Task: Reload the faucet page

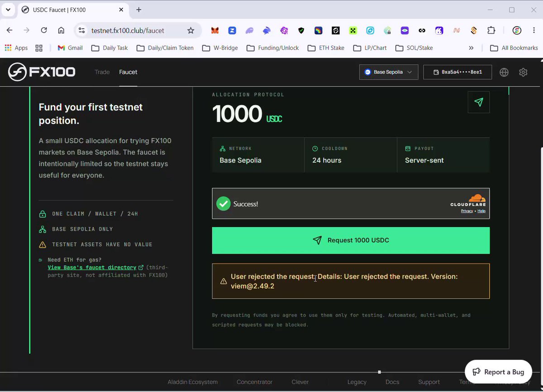Action: tap(44, 30)
